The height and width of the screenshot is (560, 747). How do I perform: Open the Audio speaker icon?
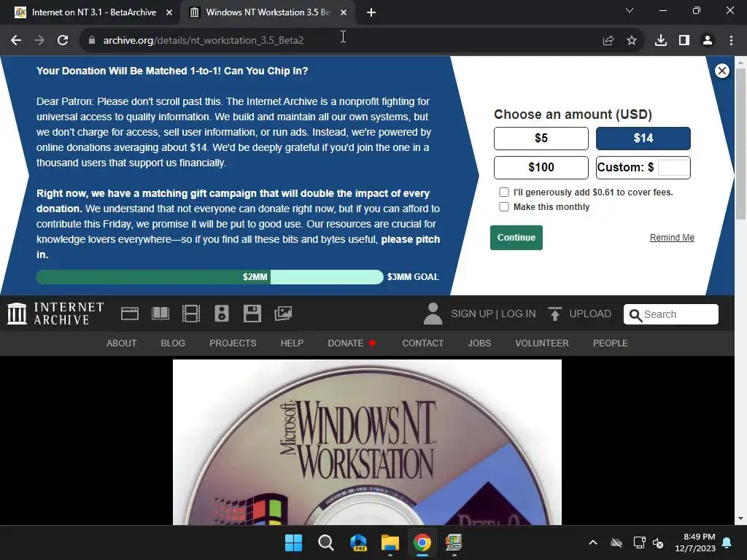pos(222,314)
